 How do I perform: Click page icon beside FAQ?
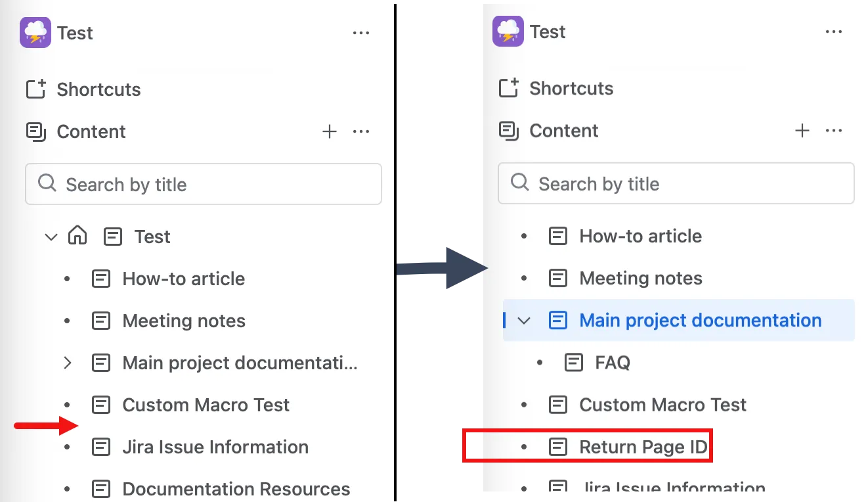(574, 362)
